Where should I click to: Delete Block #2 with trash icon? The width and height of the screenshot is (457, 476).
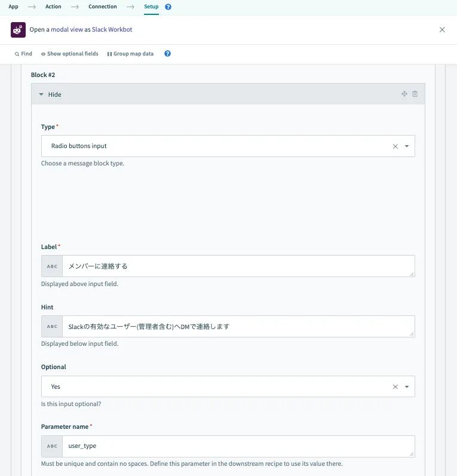(x=415, y=94)
